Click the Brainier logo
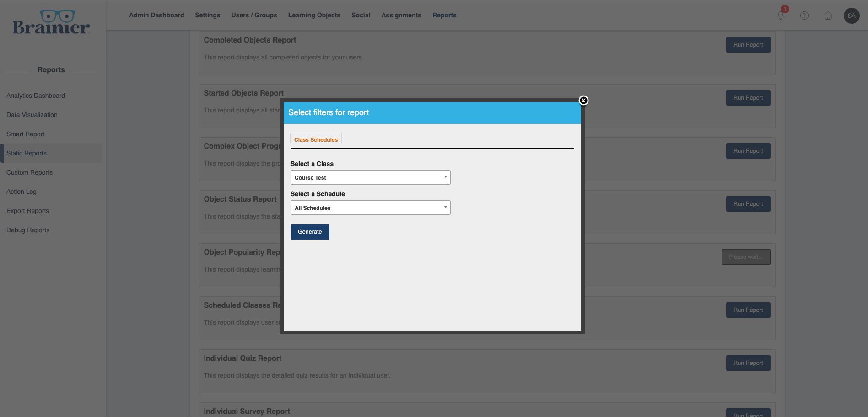 (51, 22)
